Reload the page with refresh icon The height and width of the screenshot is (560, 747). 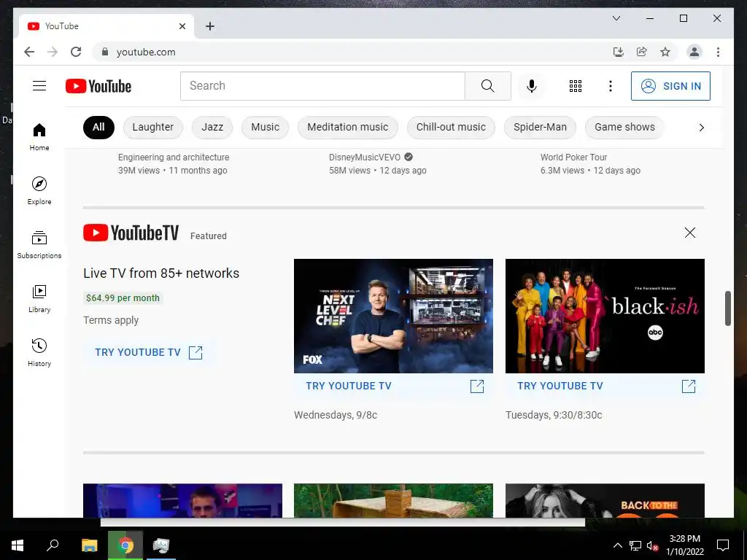[76, 52]
